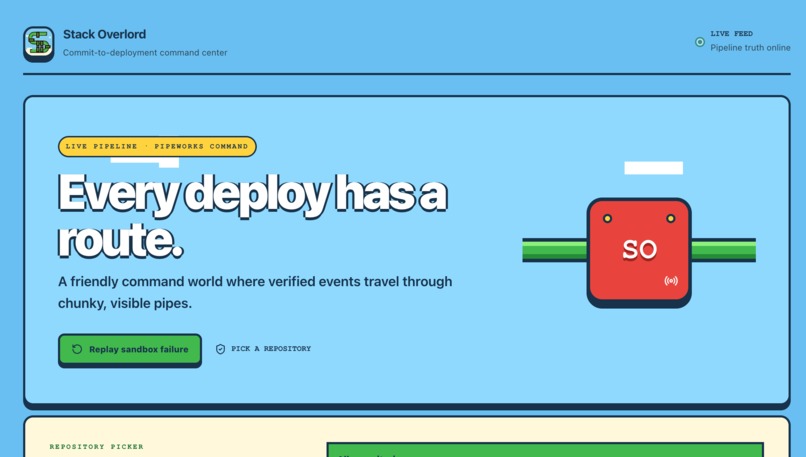The height and width of the screenshot is (457, 806).
Task: Click the broadcast signal icon on the red block
Action: (671, 281)
